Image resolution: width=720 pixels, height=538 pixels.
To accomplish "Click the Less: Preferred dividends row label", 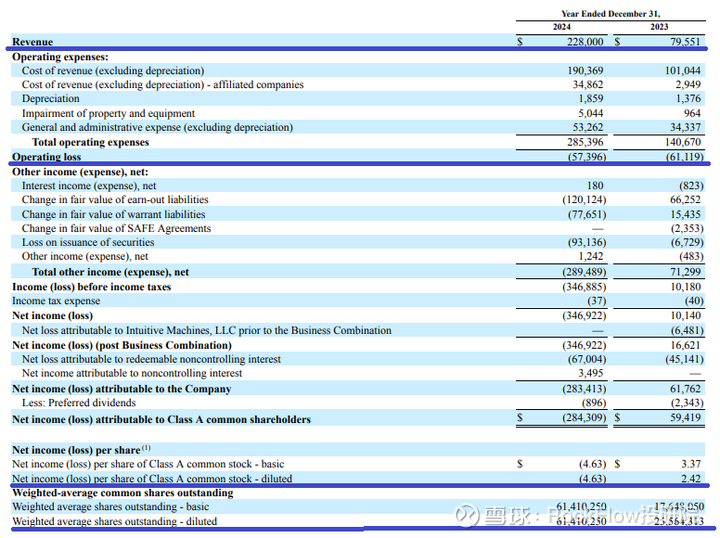I will click(79, 404).
